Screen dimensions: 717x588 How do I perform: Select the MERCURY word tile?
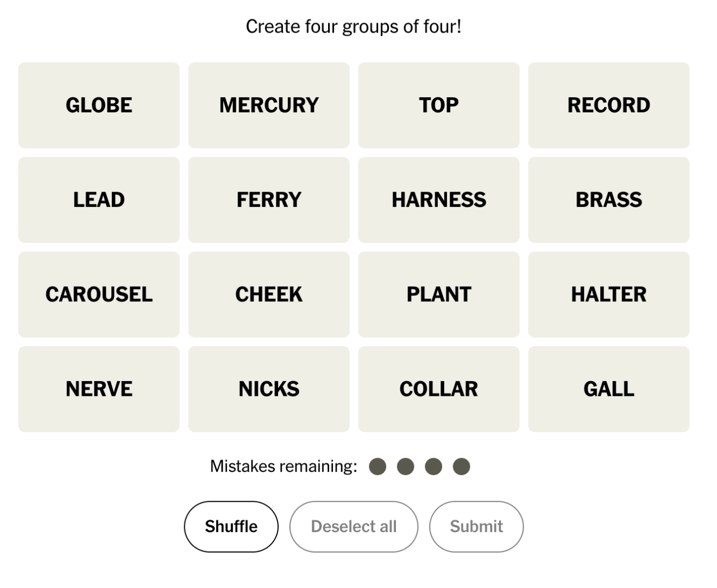(x=269, y=105)
